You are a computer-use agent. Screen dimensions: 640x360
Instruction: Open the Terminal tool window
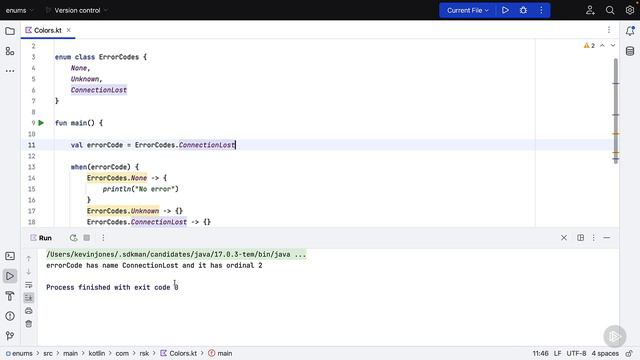(10, 256)
